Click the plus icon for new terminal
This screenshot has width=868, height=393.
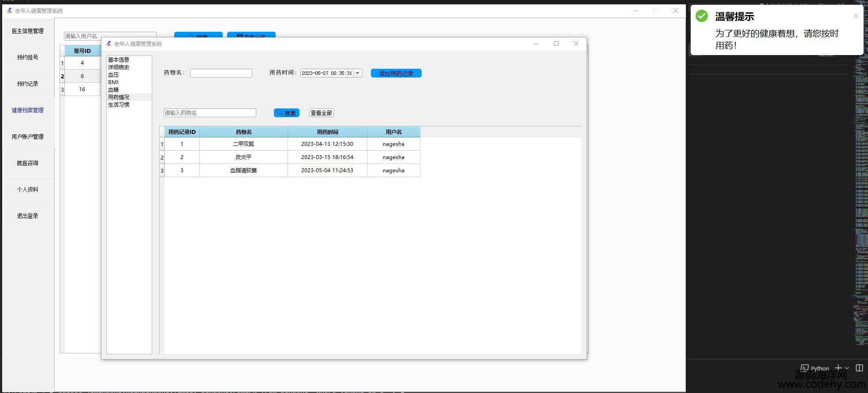point(838,368)
